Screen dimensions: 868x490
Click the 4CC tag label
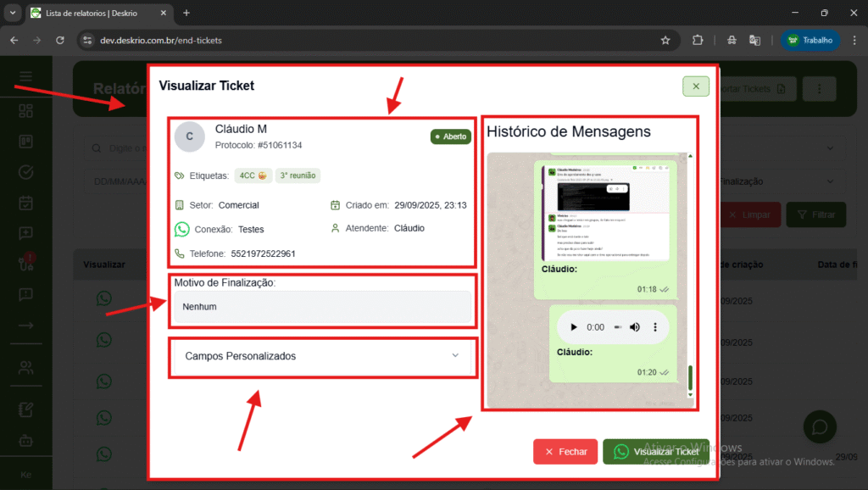click(253, 175)
